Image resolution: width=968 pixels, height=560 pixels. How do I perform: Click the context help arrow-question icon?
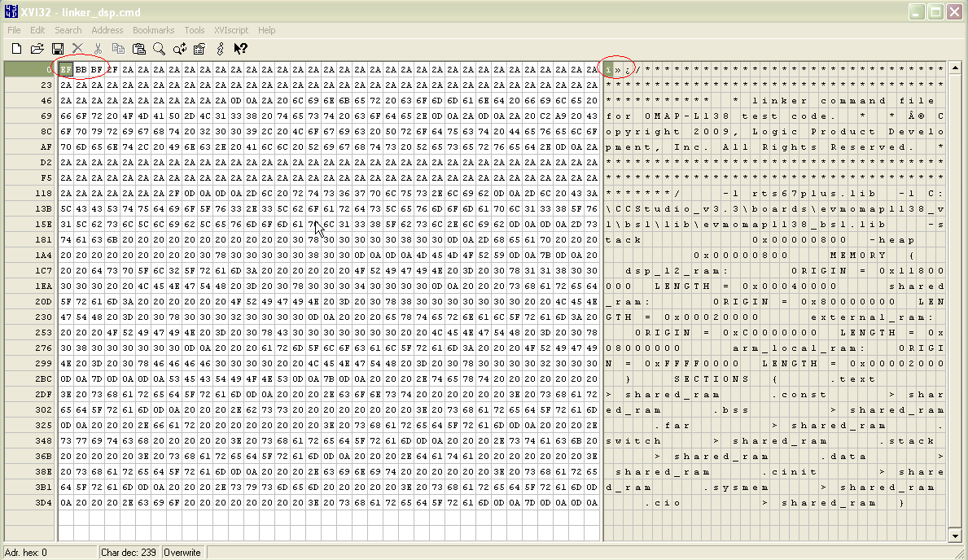coord(240,49)
